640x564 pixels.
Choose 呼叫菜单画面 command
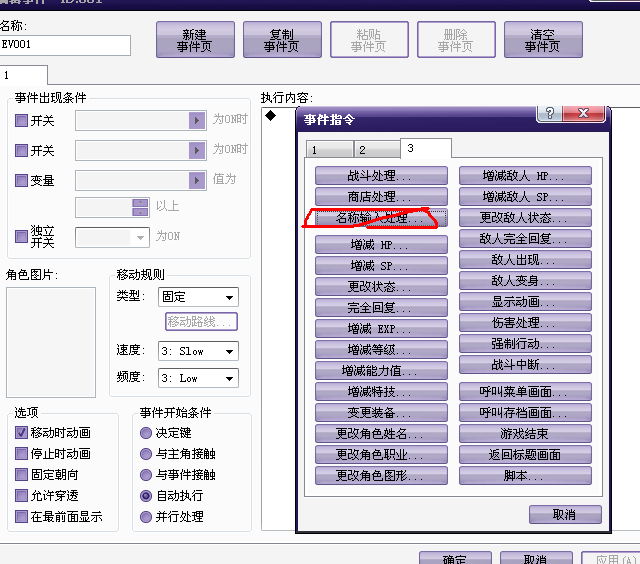click(x=525, y=392)
